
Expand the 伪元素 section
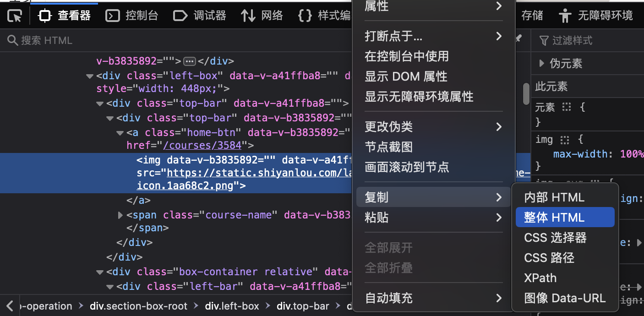[542, 63]
